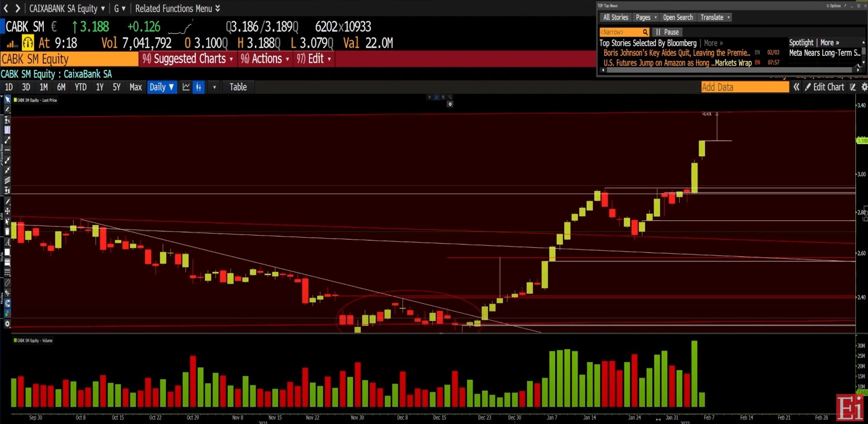Collapse panel with double left chevron
The image size is (868, 424).
(x=796, y=87)
